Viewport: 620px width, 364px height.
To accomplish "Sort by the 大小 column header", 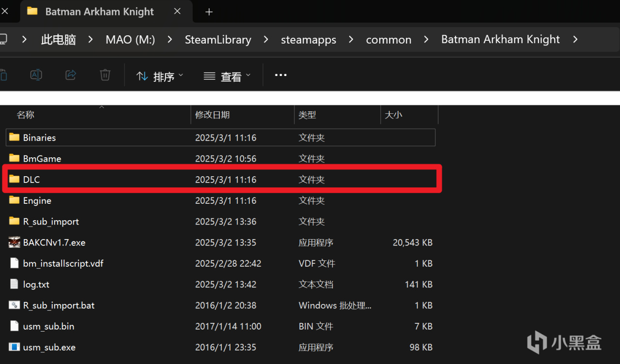I will coord(393,115).
